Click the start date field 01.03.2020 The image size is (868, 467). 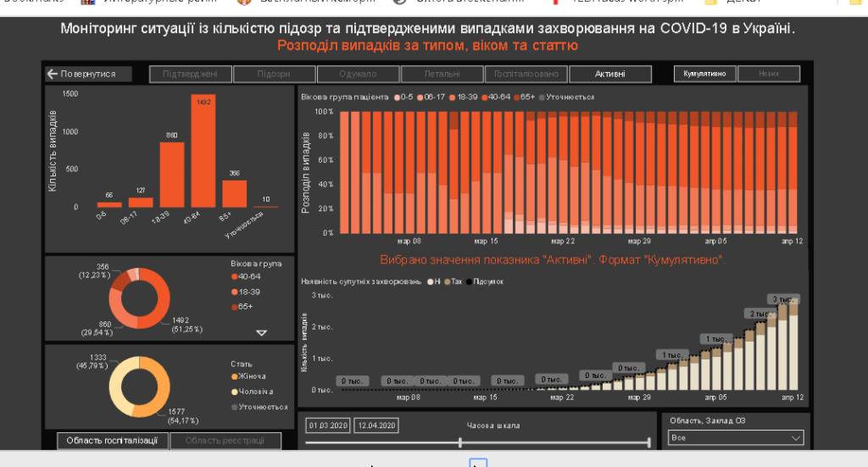pos(328,425)
